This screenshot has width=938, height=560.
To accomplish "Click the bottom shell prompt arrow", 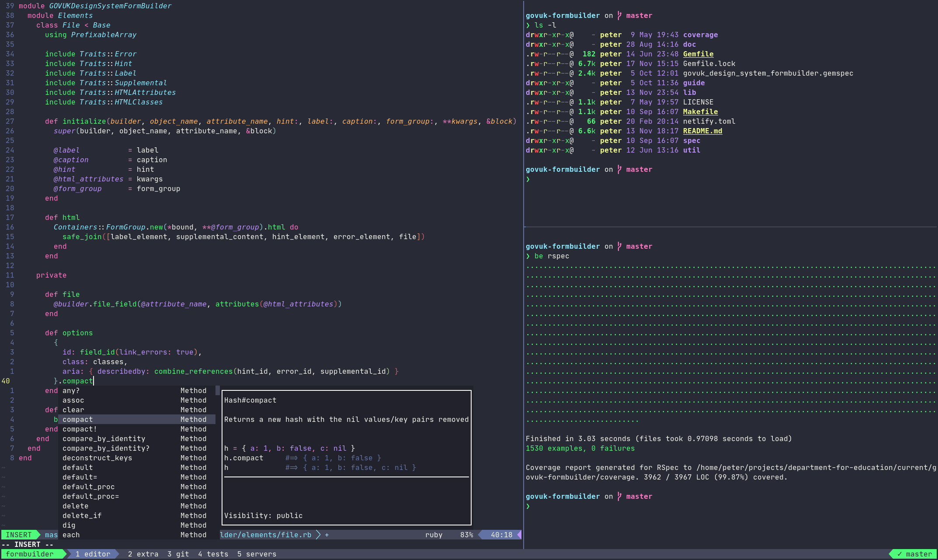I will click(528, 506).
